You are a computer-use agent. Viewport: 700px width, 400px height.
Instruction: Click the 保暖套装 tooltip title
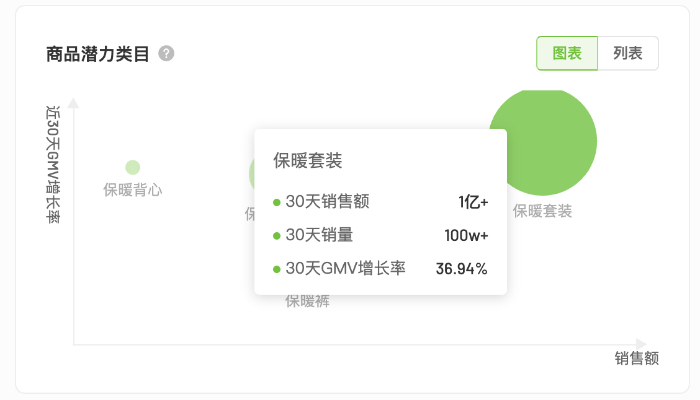click(308, 160)
